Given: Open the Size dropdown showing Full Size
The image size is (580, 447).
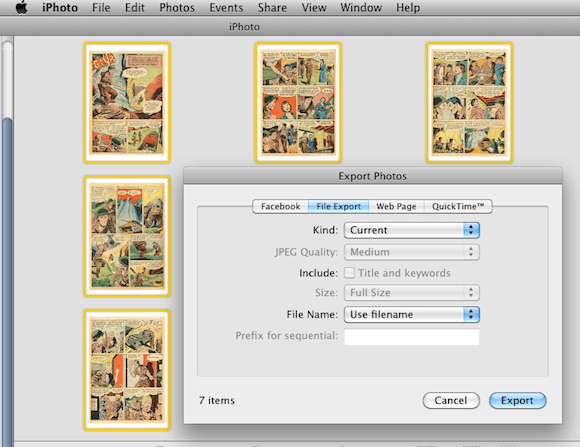Looking at the screenshot, I should pos(412,293).
